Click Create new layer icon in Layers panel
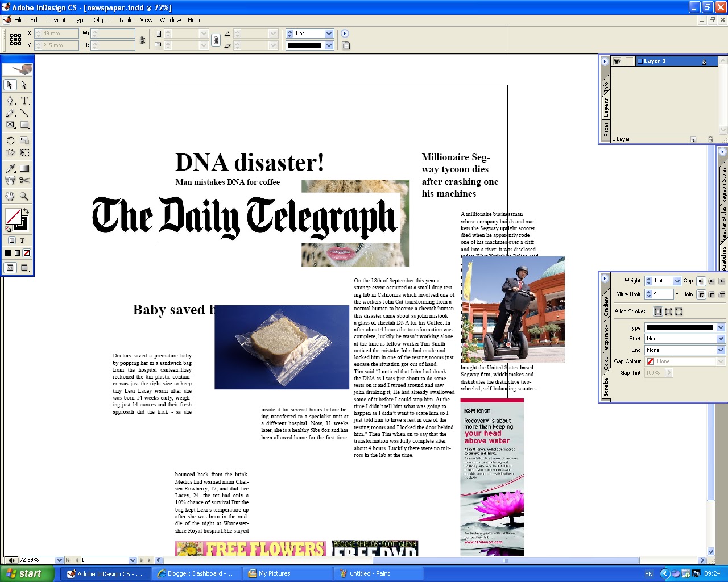728x582 pixels. coord(693,139)
